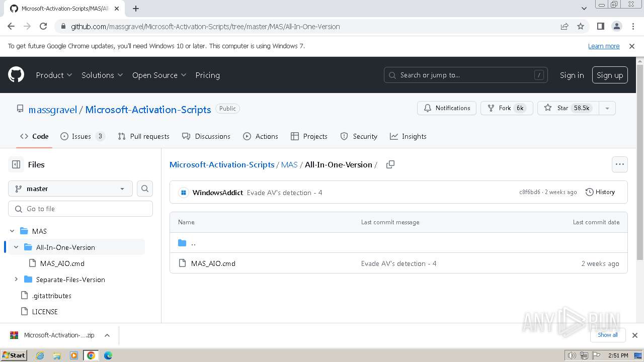
Task: Open the parent directory folder row
Action: tap(398, 243)
